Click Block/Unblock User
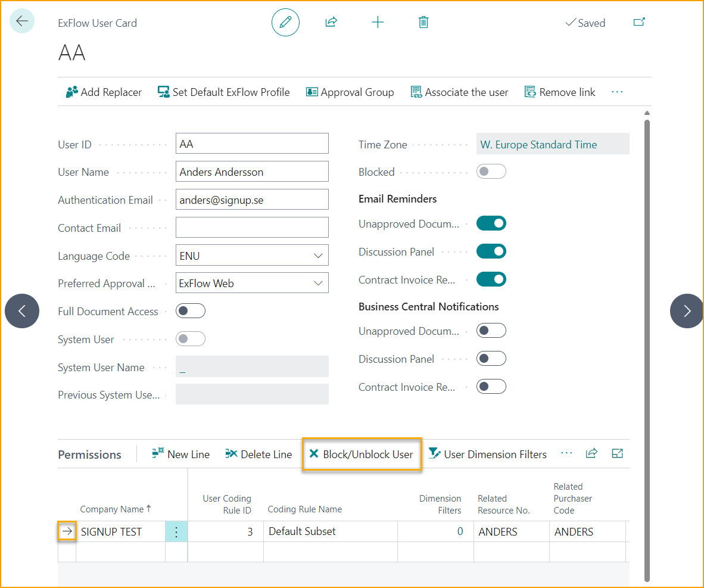Viewport: 704px width, 588px height. click(362, 454)
